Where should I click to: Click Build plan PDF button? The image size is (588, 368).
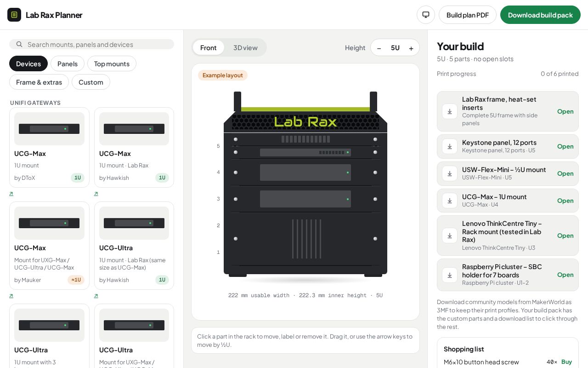tap(468, 15)
